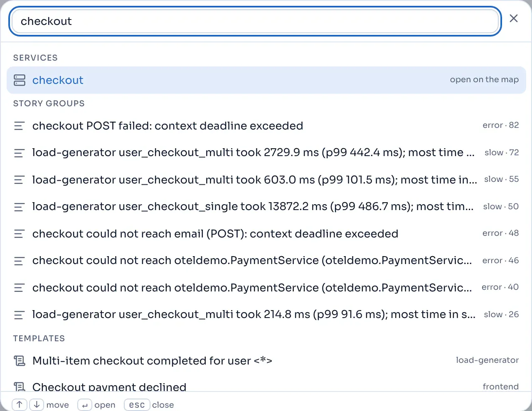Click the "slow · 72" badge
The height and width of the screenshot is (411, 532).
point(502,153)
